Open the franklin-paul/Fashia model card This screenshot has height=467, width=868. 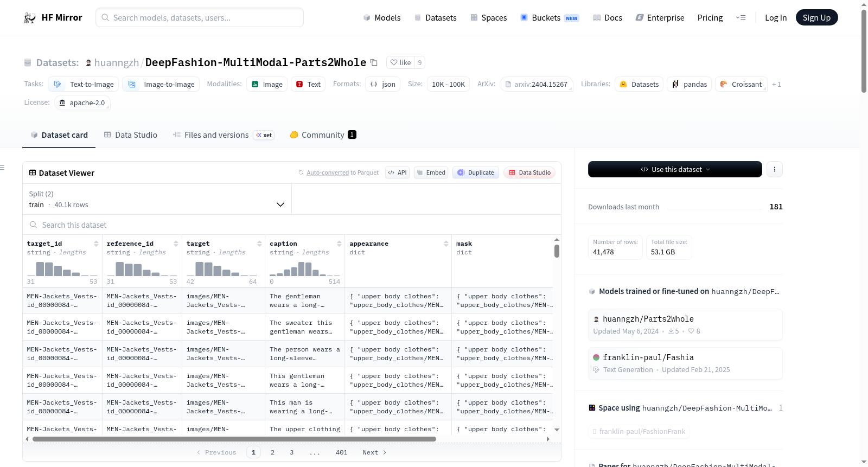[x=685, y=363]
